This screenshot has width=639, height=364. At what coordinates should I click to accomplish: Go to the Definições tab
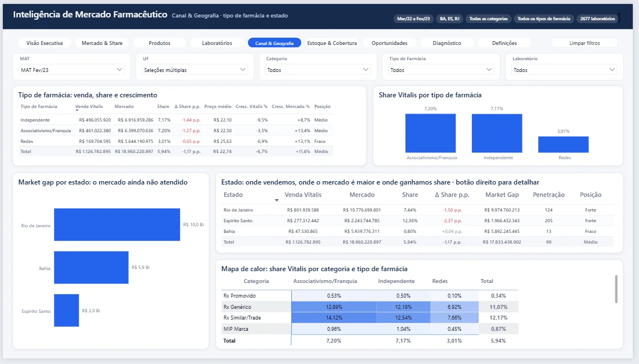tap(504, 43)
